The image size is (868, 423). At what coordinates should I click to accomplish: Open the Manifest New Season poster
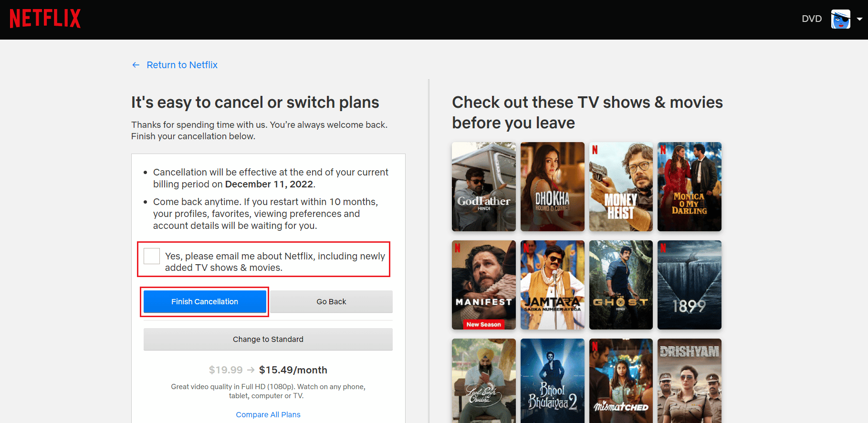click(x=484, y=285)
